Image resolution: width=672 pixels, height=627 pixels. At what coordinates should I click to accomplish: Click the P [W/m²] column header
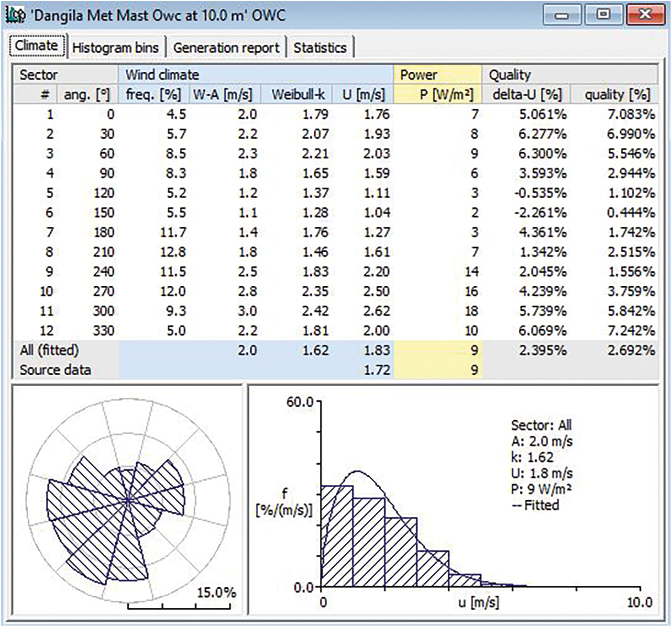(446, 95)
